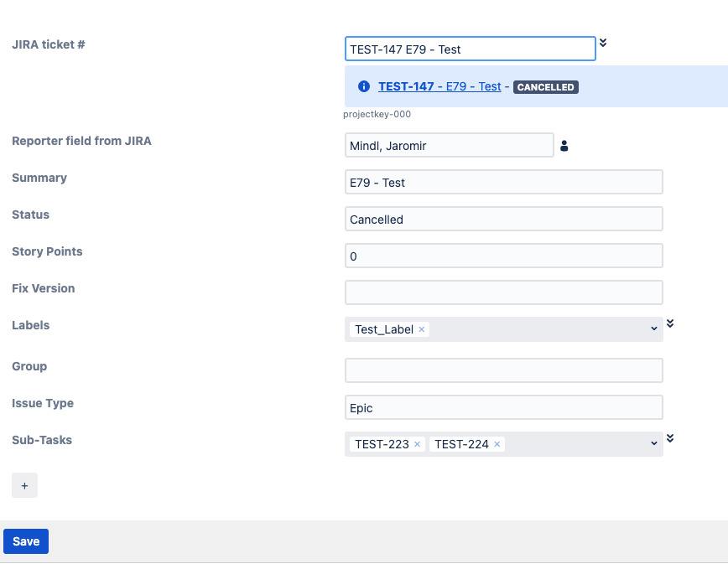Click the info icon in the TEST-147 banner
The height and width of the screenshot is (569, 728).
pos(364,86)
